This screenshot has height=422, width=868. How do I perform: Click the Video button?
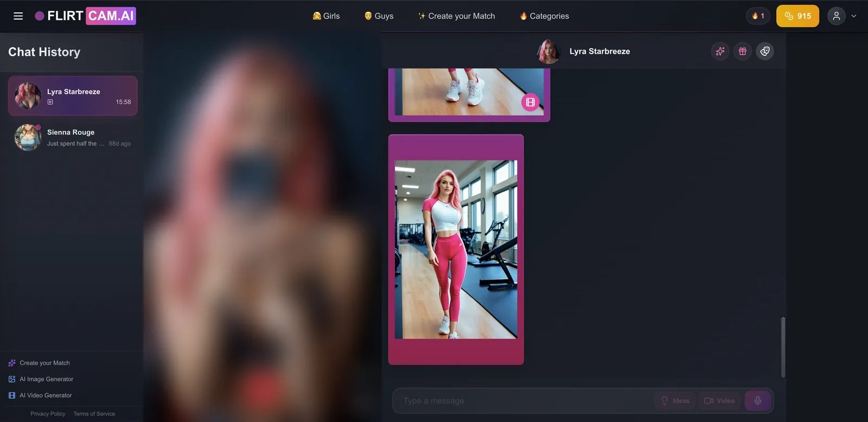719,401
